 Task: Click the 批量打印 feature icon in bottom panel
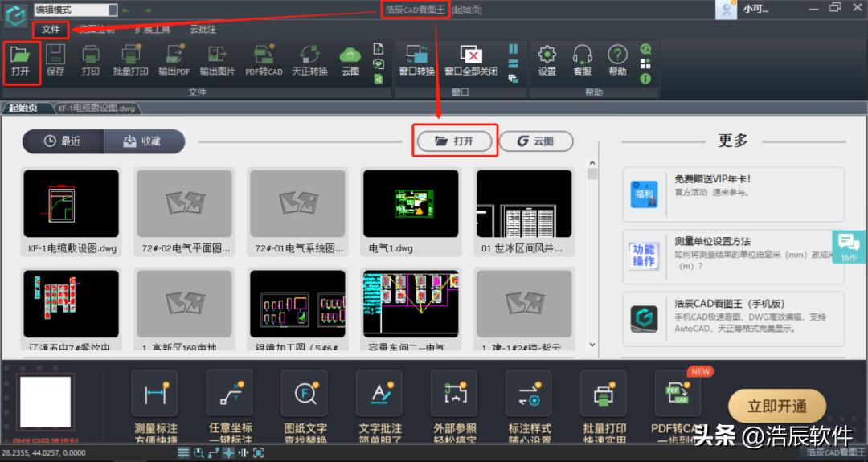pos(604,394)
